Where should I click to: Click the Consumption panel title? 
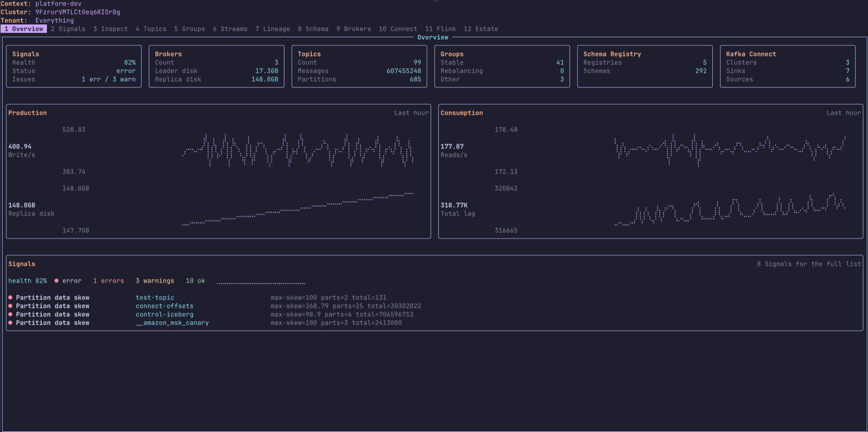(462, 113)
